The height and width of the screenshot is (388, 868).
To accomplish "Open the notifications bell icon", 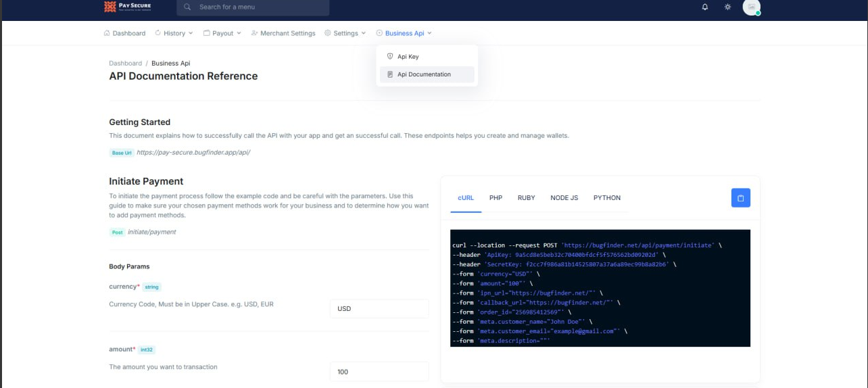I will pyautogui.click(x=705, y=7).
